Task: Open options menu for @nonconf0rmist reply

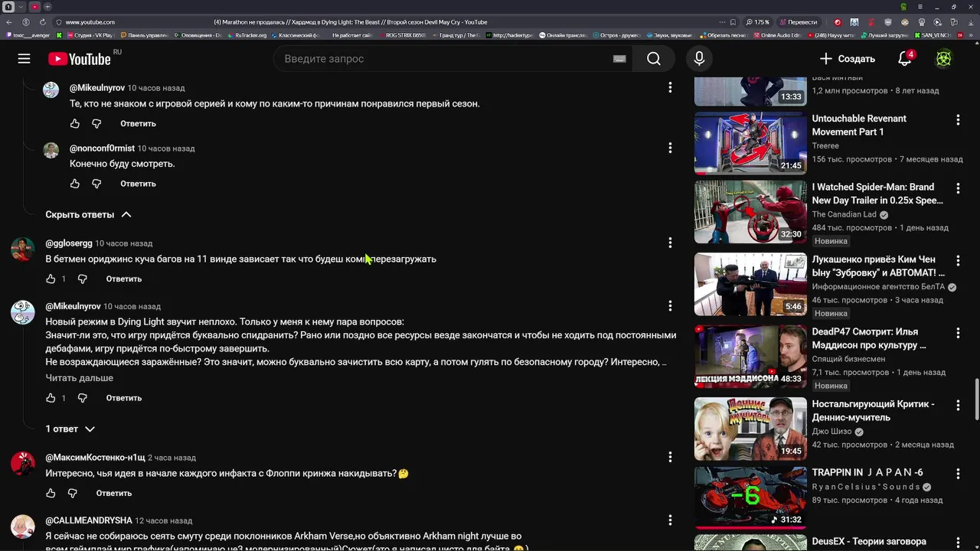Action: (670, 148)
